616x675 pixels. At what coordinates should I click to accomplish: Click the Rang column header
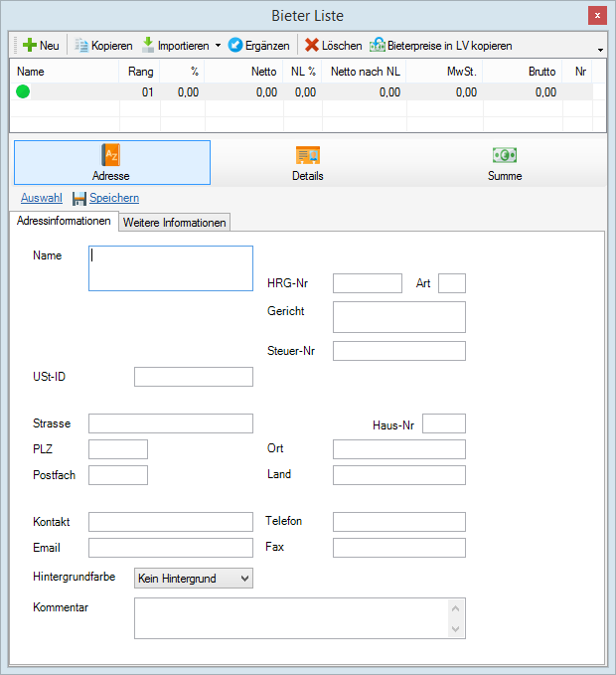(x=139, y=72)
